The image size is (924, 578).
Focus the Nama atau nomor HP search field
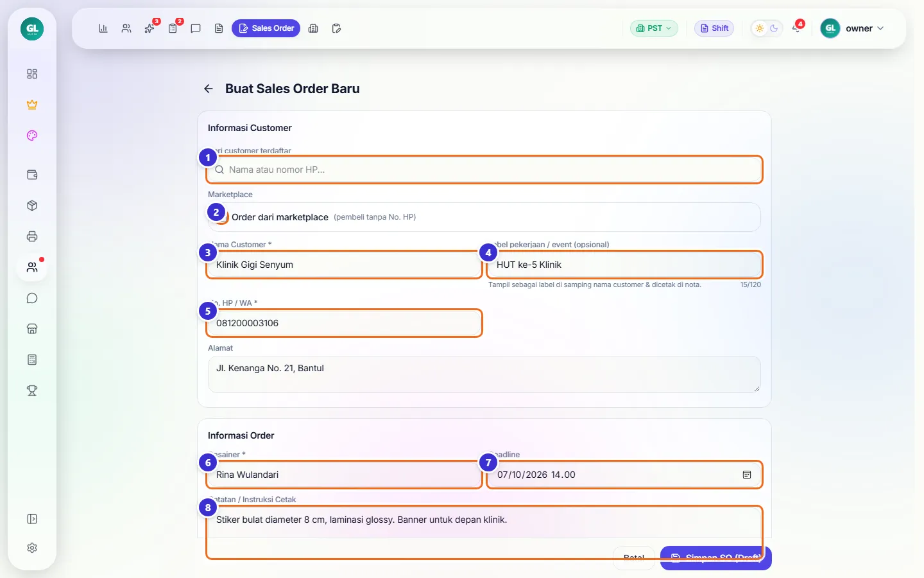tap(484, 170)
